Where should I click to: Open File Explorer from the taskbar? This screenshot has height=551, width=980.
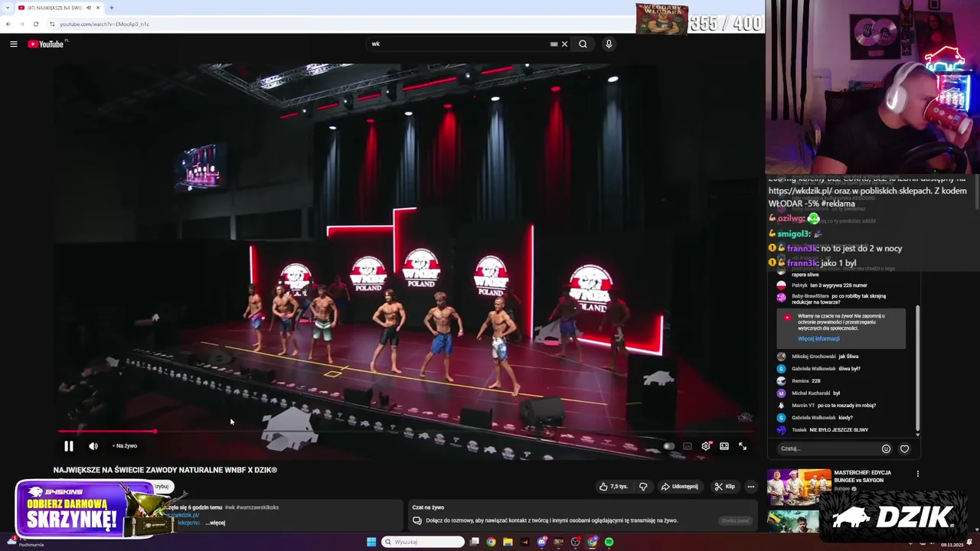[508, 542]
